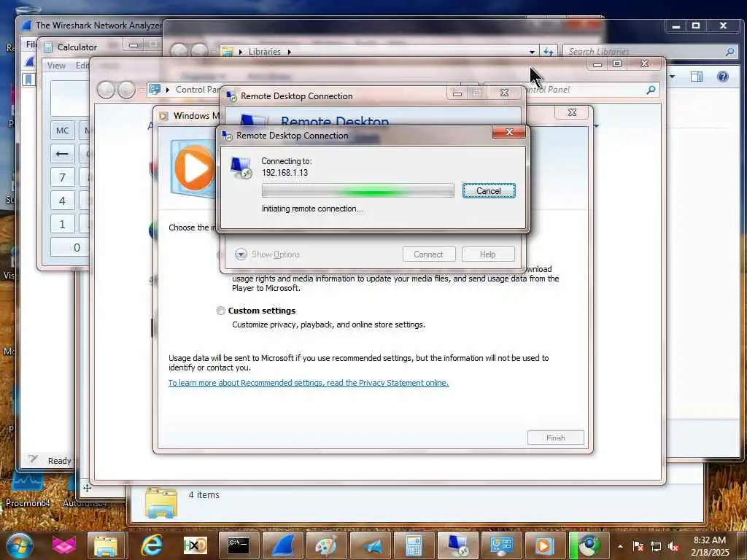Show hidden tray icons arrow
Image resolution: width=747 pixels, height=560 pixels.
tap(620, 546)
